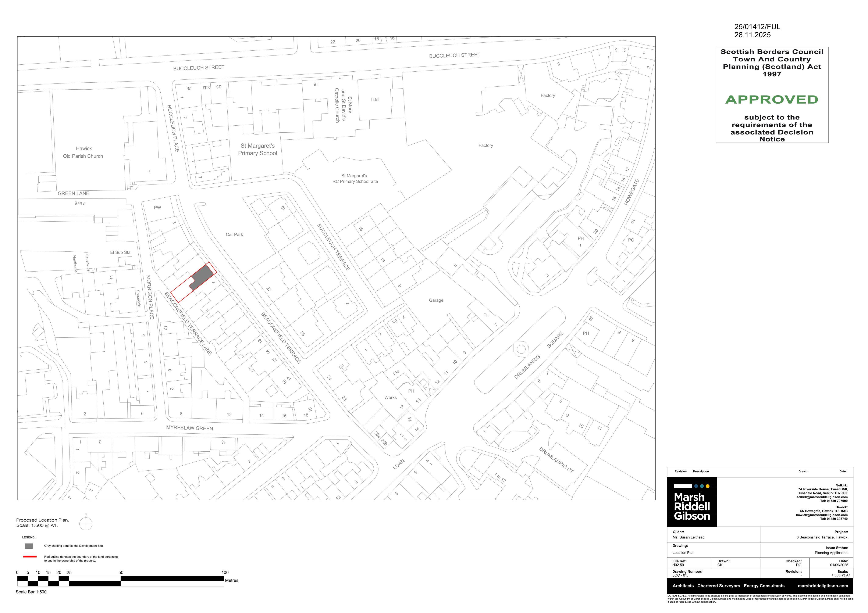Click the Garage label on map
Viewport: 868px width, 613px height.
pos(436,300)
